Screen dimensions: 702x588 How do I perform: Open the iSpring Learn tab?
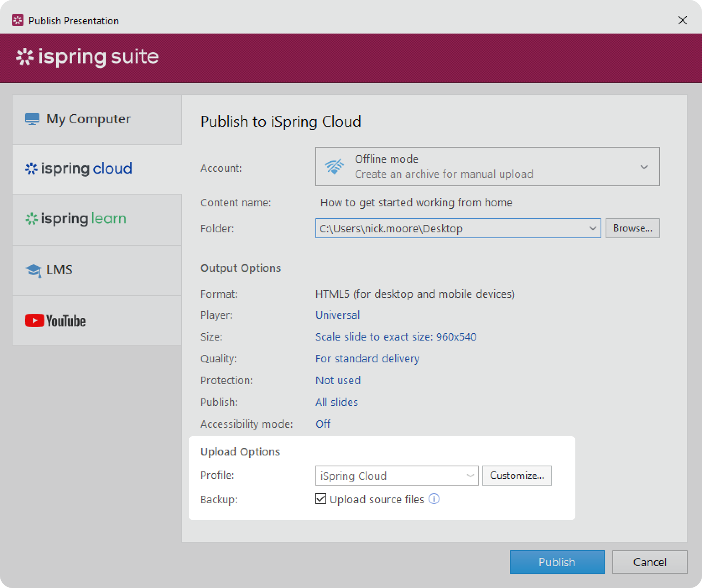pyautogui.click(x=97, y=219)
